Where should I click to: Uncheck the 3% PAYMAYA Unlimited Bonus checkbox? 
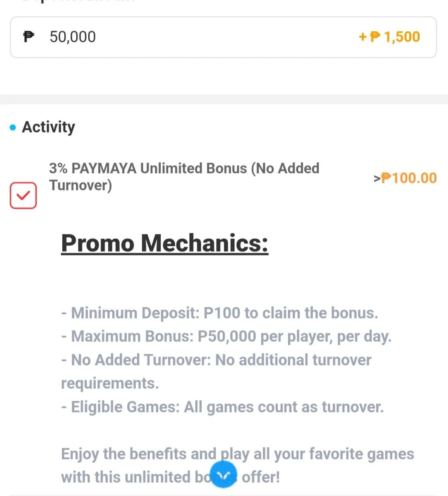coord(23,195)
